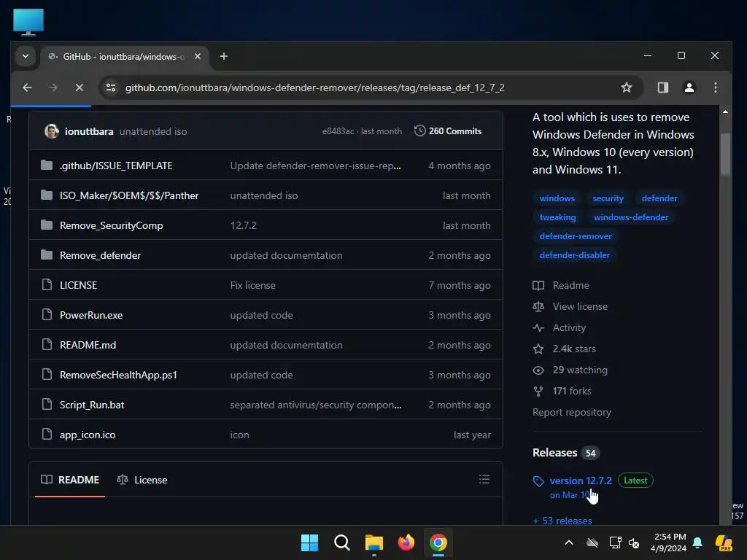Show hidden system tray icons
The width and height of the screenshot is (747, 560).
tap(569, 542)
